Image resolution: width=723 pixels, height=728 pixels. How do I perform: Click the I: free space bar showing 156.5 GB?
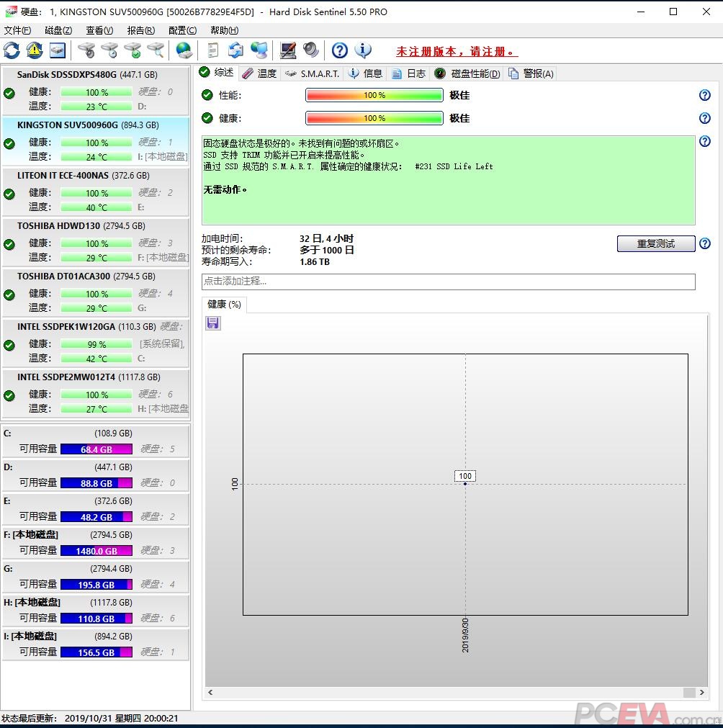tap(96, 652)
